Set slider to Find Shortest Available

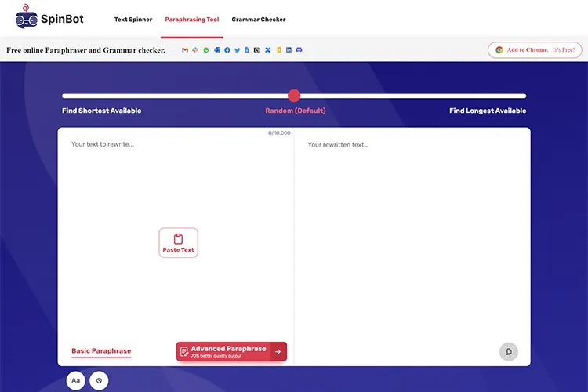[x=102, y=111]
